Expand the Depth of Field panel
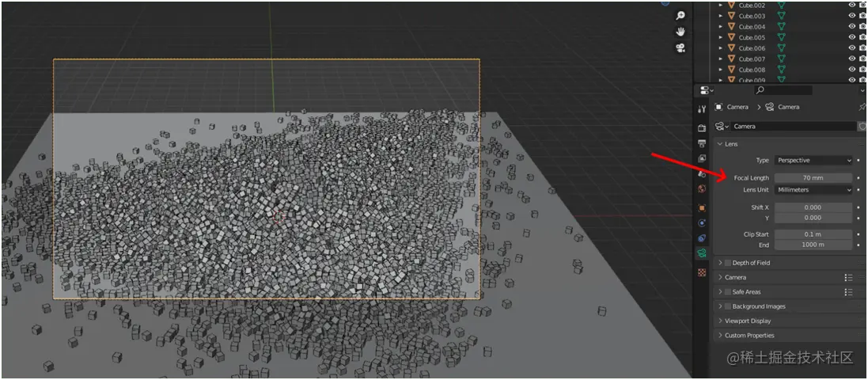The image size is (868, 380). [x=720, y=263]
